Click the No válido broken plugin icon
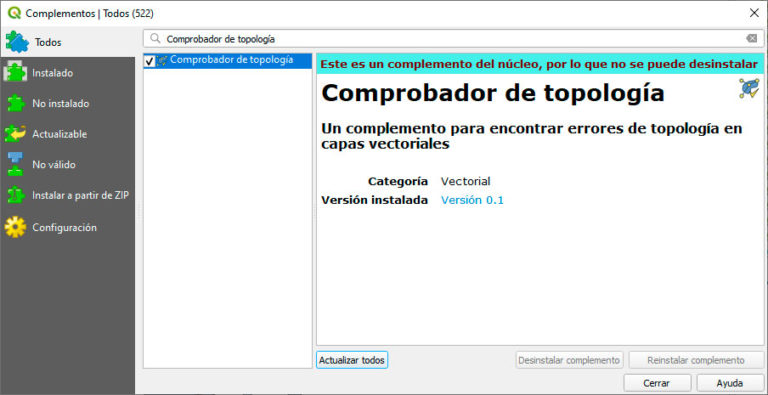Image resolution: width=768 pixels, height=395 pixels. [15, 164]
